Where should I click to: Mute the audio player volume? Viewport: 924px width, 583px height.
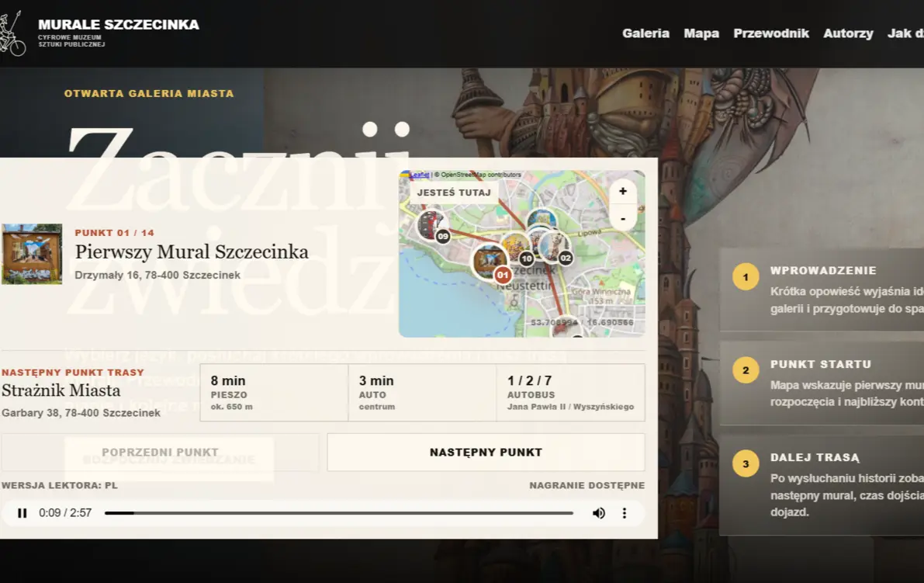coord(599,513)
